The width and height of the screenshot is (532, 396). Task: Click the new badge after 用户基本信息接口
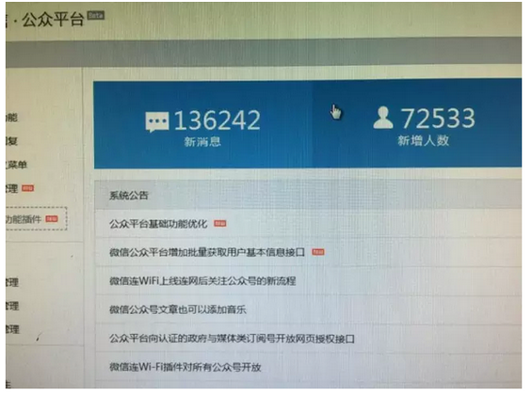coord(318,252)
